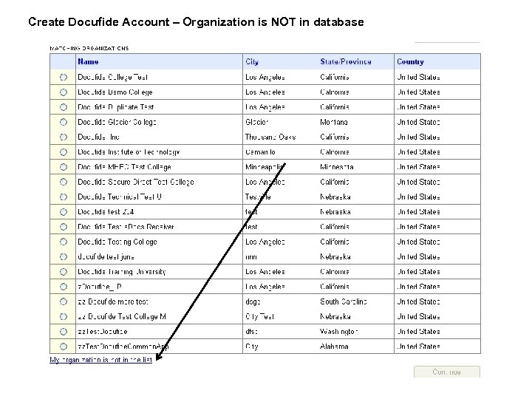This screenshot has height=399, width=532.
Task: Sort by the Name column header
Action: tap(88, 62)
